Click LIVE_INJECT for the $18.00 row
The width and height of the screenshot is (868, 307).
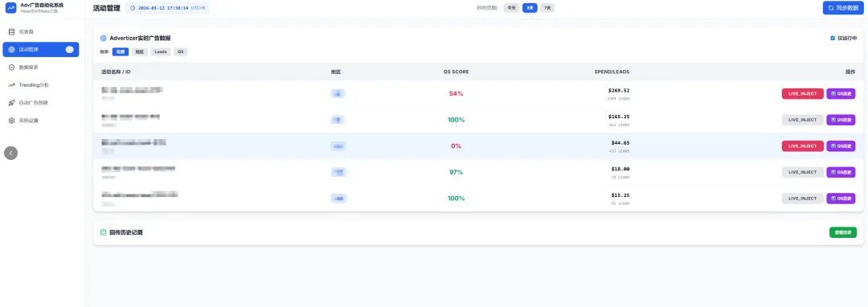pyautogui.click(x=803, y=172)
